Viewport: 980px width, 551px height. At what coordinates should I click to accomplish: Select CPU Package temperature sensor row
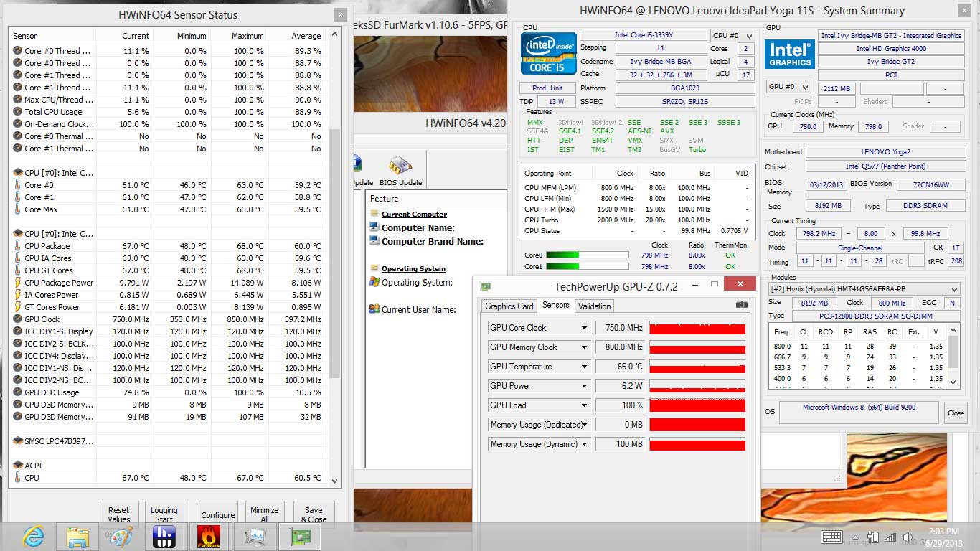click(169, 246)
